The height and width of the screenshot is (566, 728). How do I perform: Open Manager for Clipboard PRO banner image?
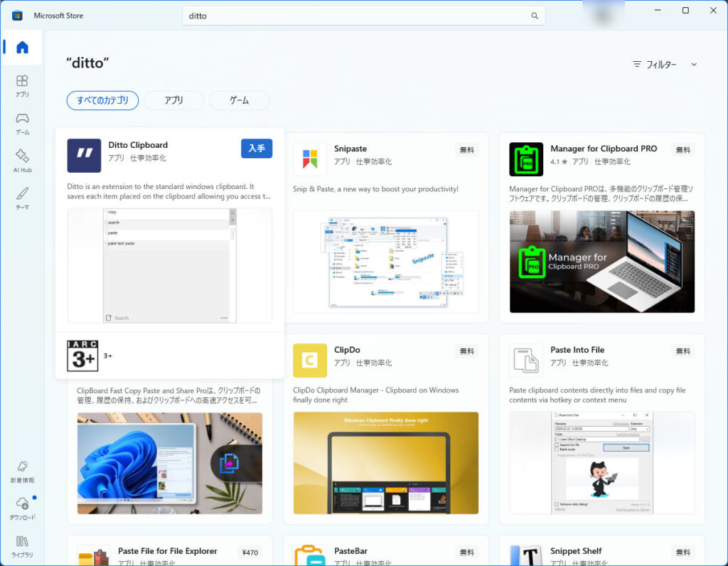[602, 262]
